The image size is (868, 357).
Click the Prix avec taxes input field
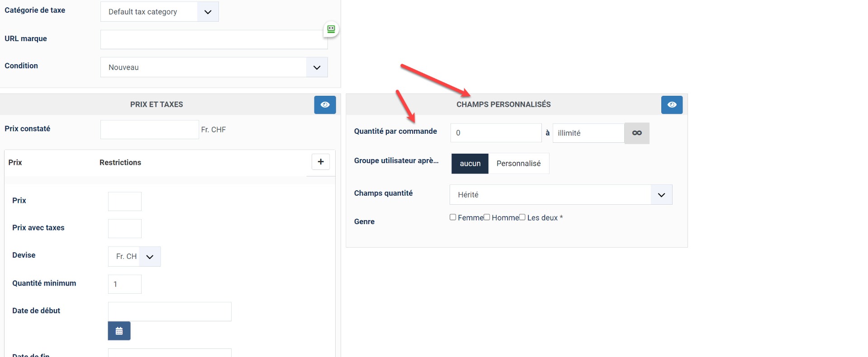click(124, 229)
